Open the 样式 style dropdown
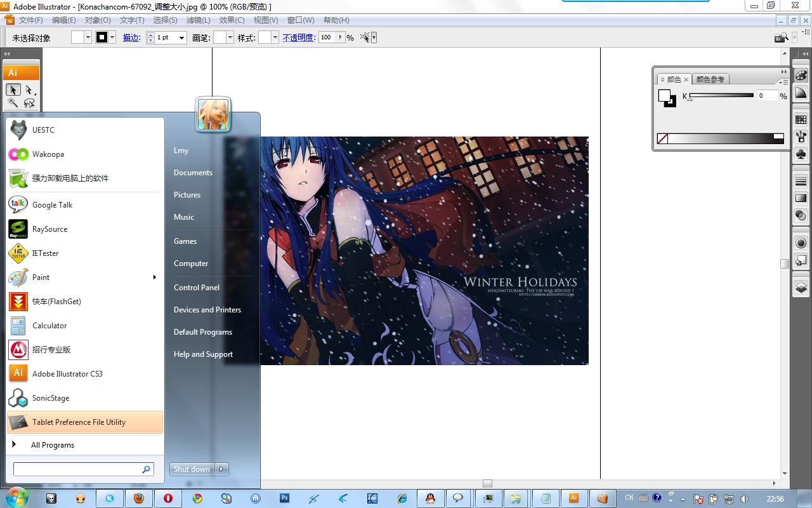The image size is (812, 508). coord(275,37)
